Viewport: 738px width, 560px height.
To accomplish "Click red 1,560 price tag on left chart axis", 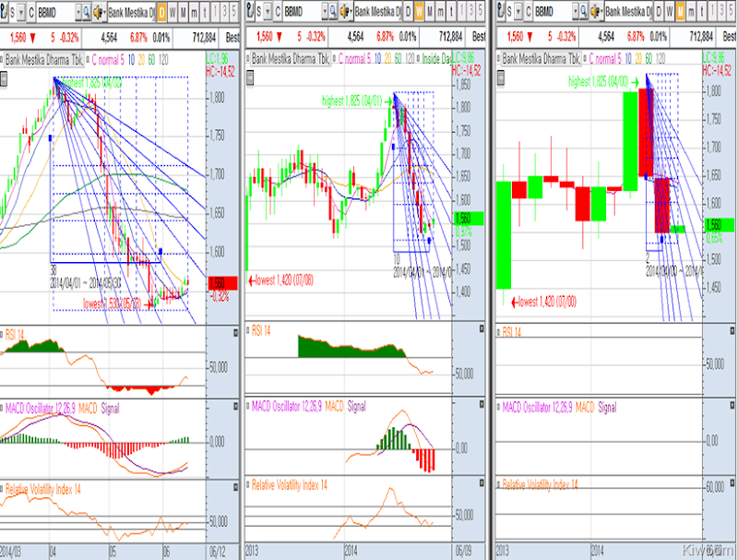I will [x=222, y=283].
